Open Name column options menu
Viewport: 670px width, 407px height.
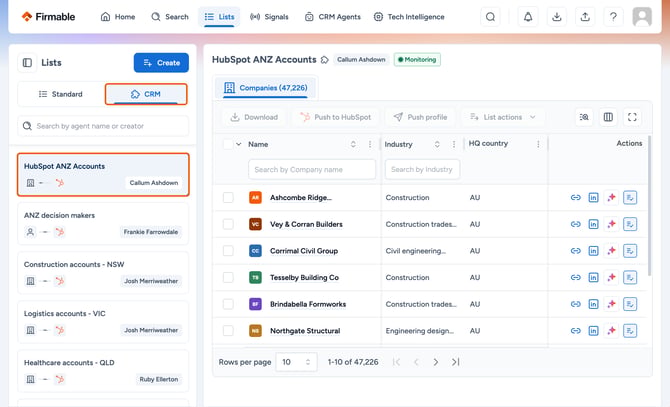[x=370, y=144]
